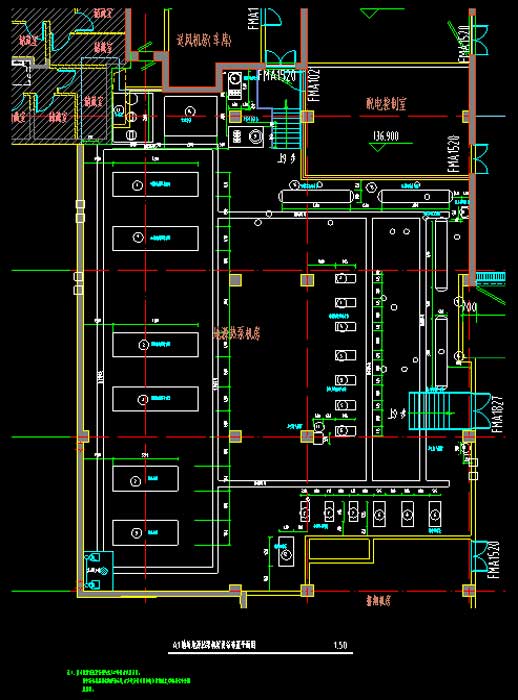Click the 地源热泵机房 room label
Viewport: 518px width, 700px height.
point(237,333)
